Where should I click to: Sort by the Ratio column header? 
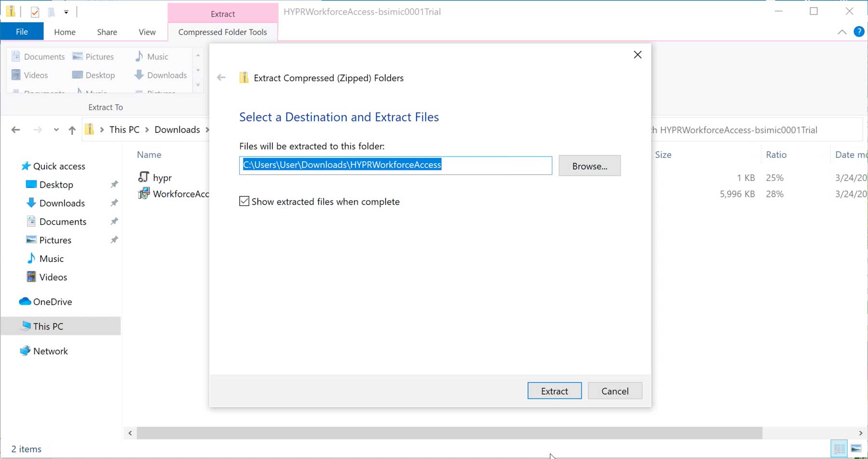click(776, 154)
